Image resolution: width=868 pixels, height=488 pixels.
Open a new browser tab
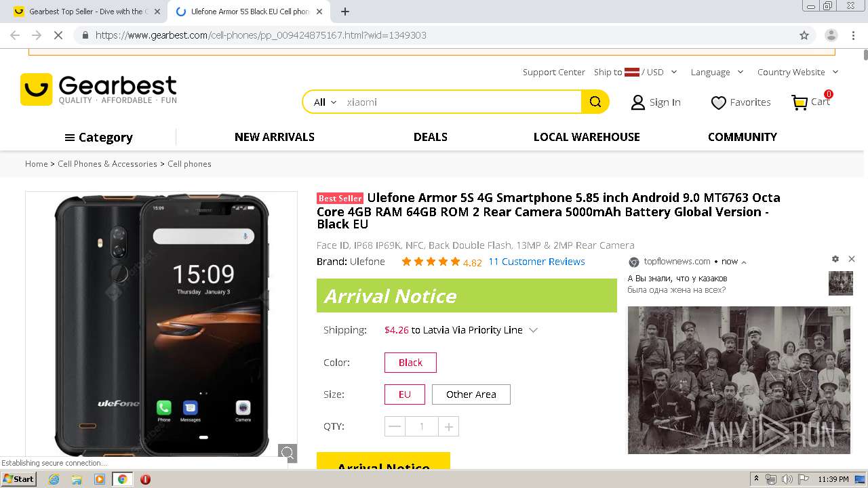(x=345, y=12)
